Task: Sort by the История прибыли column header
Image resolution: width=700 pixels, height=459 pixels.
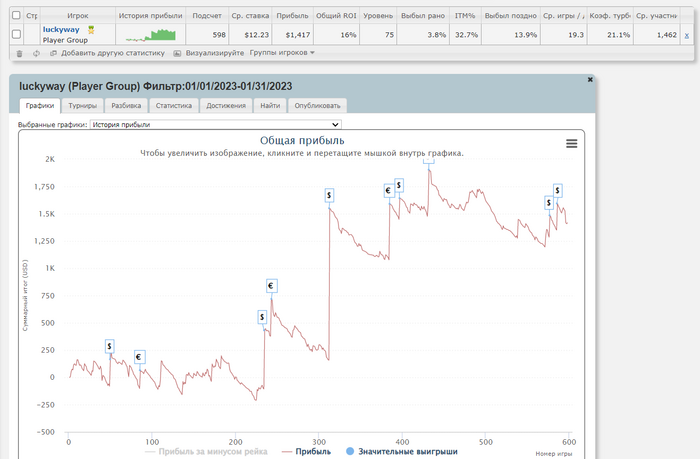Action: coord(150,16)
